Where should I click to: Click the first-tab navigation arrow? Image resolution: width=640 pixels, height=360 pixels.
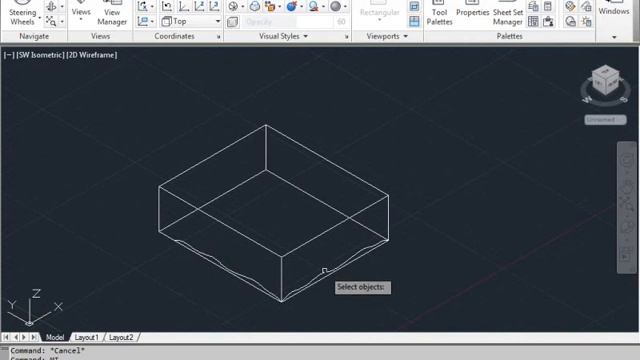click(6, 337)
